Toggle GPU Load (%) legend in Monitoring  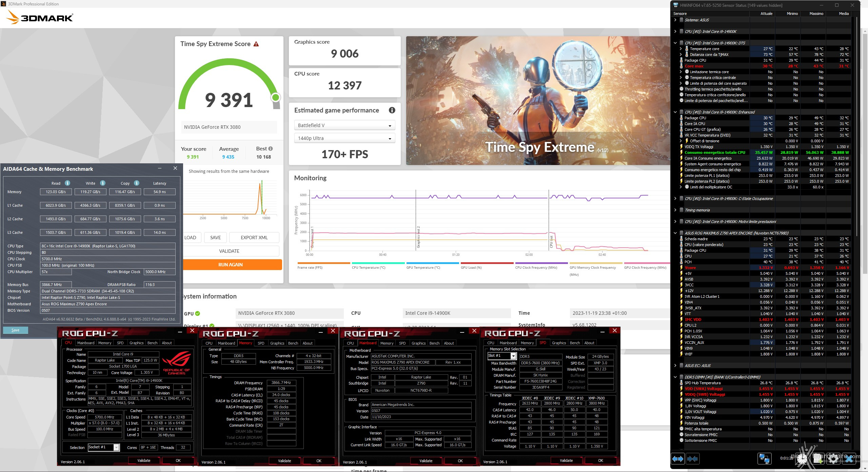point(487,266)
